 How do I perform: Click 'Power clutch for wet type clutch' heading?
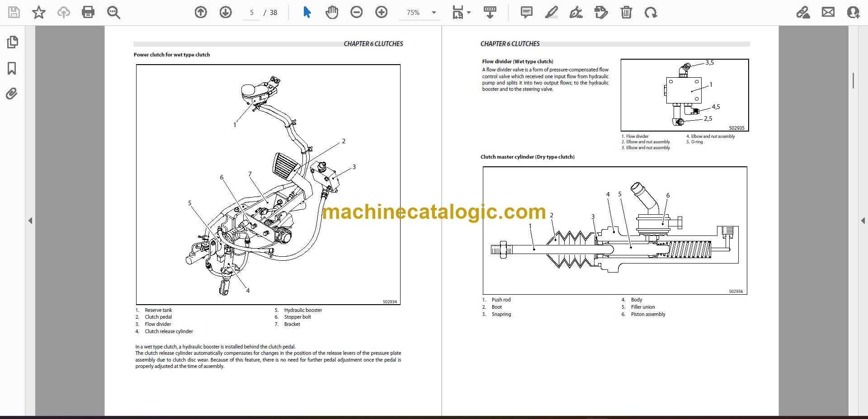click(172, 55)
